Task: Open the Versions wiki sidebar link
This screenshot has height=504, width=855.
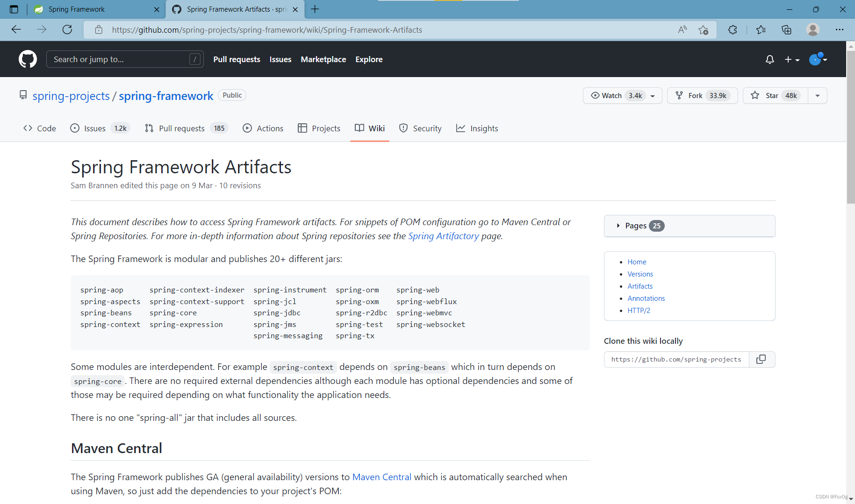Action: click(x=640, y=274)
